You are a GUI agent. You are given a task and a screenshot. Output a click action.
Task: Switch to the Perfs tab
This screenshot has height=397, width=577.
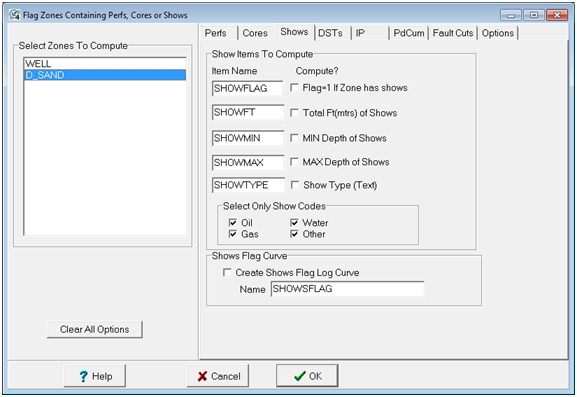pyautogui.click(x=216, y=33)
